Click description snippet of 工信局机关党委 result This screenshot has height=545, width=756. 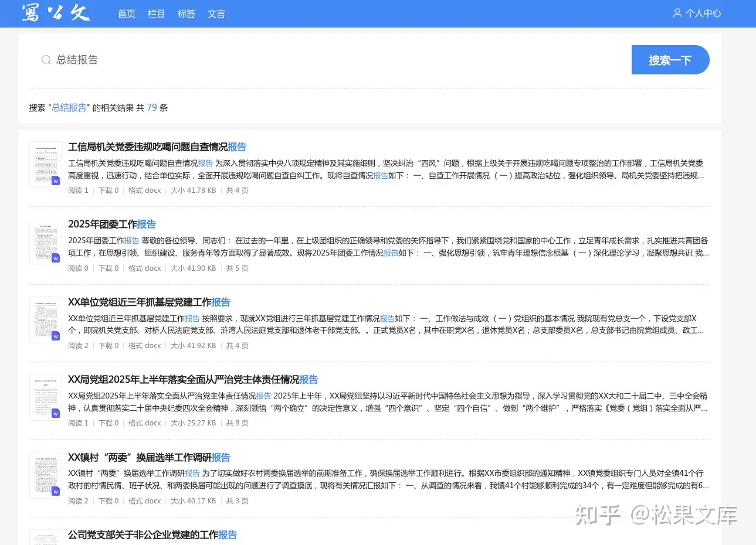[387, 169]
